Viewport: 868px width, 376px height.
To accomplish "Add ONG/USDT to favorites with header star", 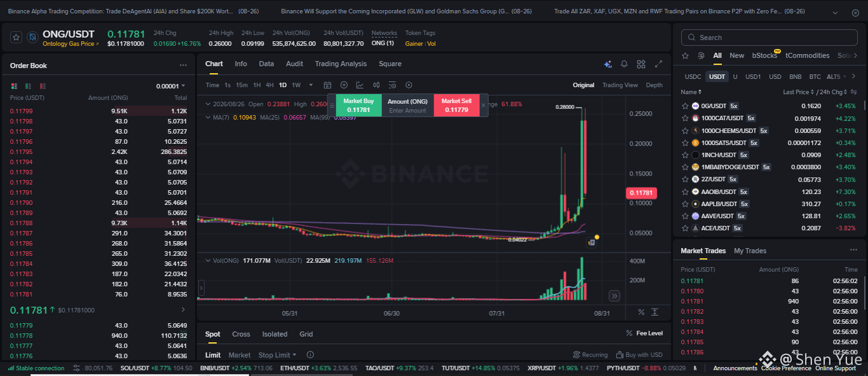I will 17,38.
